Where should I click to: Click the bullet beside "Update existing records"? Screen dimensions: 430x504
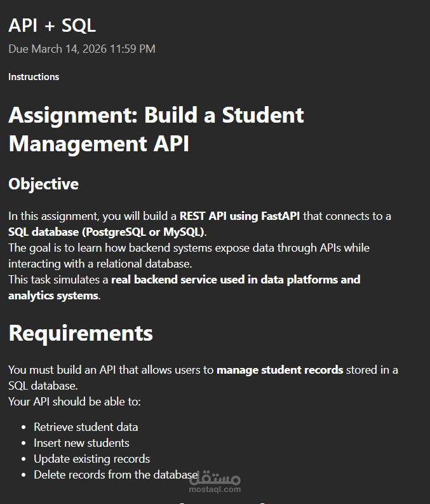click(24, 459)
